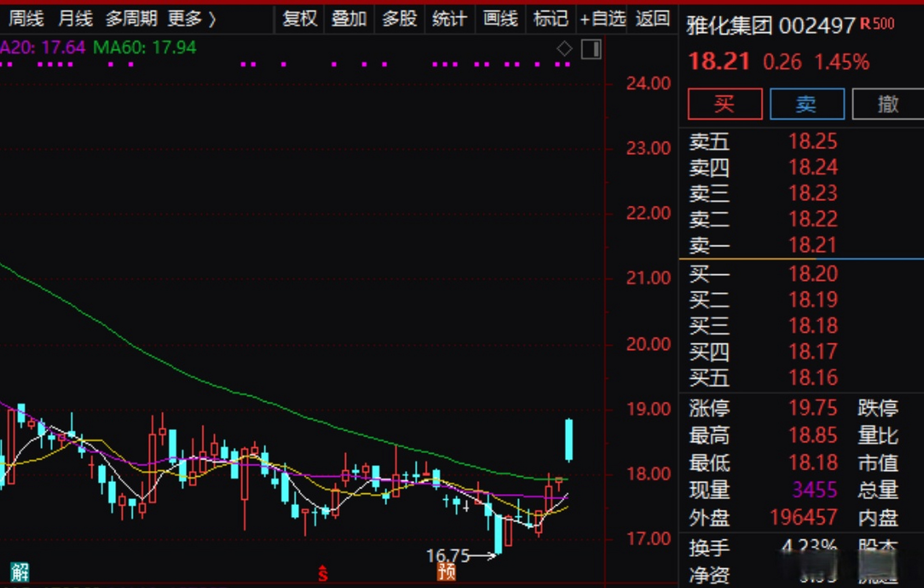Click the 解 icon at chart bottom
Image resolution: width=924 pixels, height=588 pixels.
pyautogui.click(x=20, y=572)
